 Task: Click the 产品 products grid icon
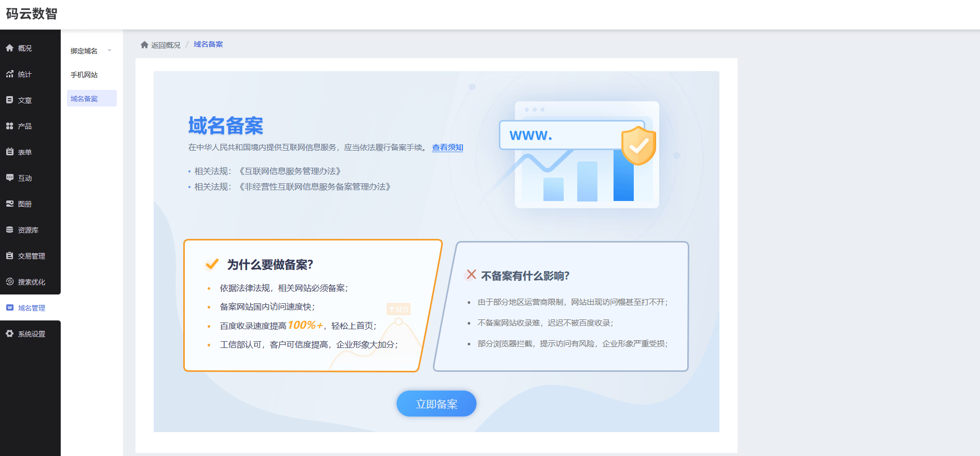point(9,126)
